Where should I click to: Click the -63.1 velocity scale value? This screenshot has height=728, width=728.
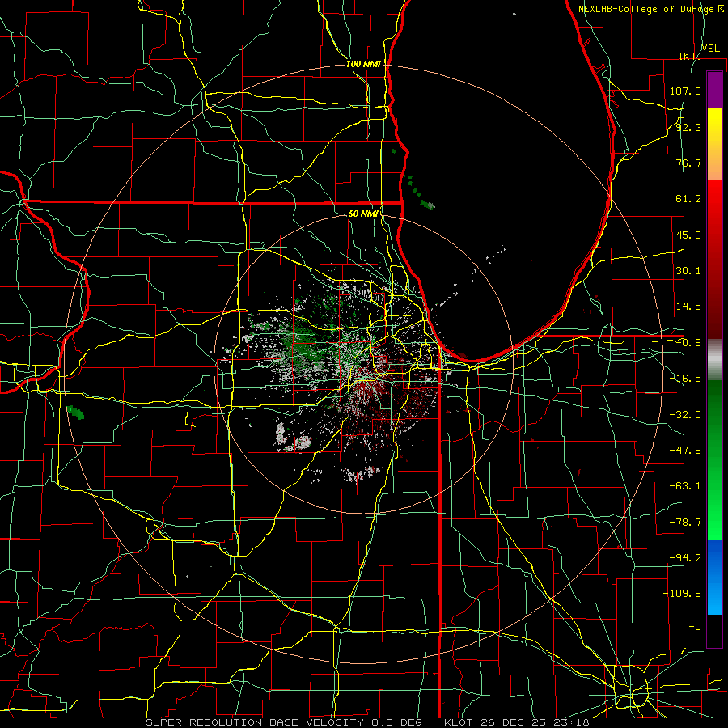[x=685, y=486]
